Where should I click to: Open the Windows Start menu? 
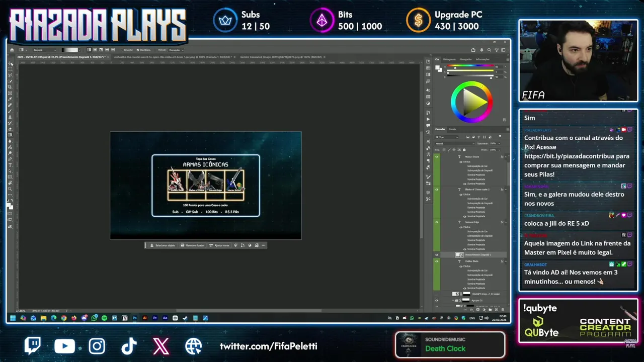(x=13, y=318)
